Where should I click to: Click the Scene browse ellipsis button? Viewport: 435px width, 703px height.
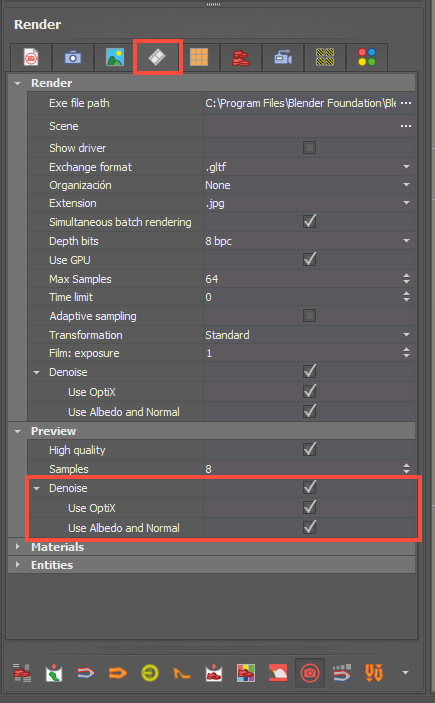[406, 126]
